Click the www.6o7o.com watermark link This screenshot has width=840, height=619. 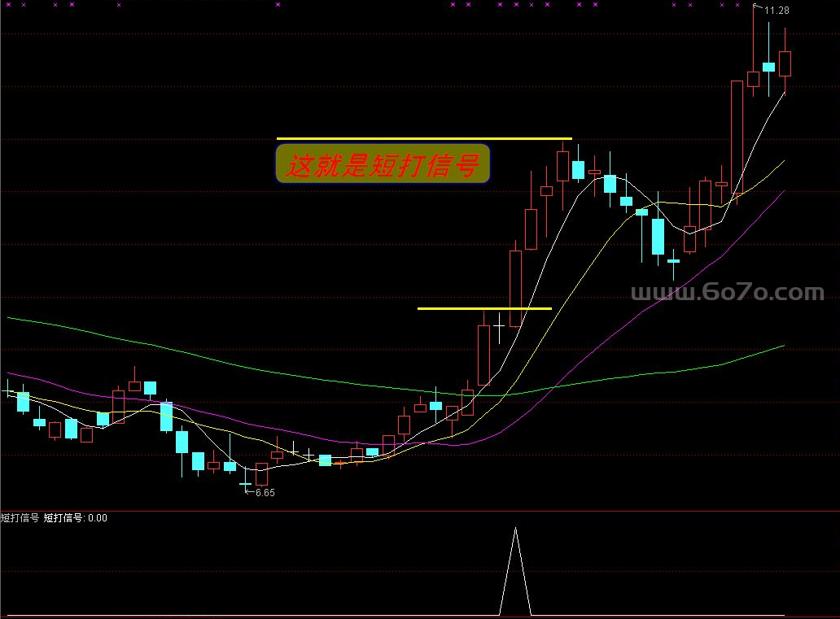[x=728, y=292]
